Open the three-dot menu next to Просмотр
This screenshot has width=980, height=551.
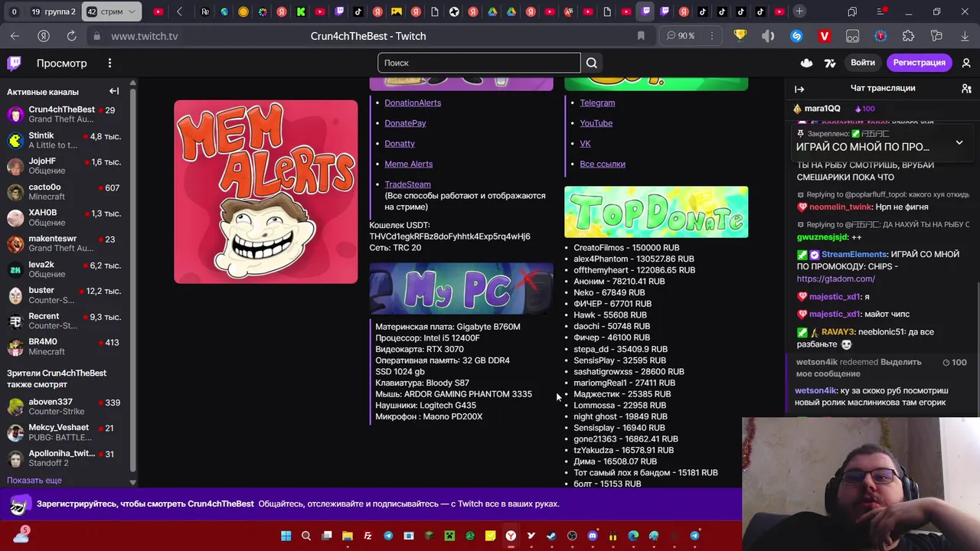coord(109,63)
